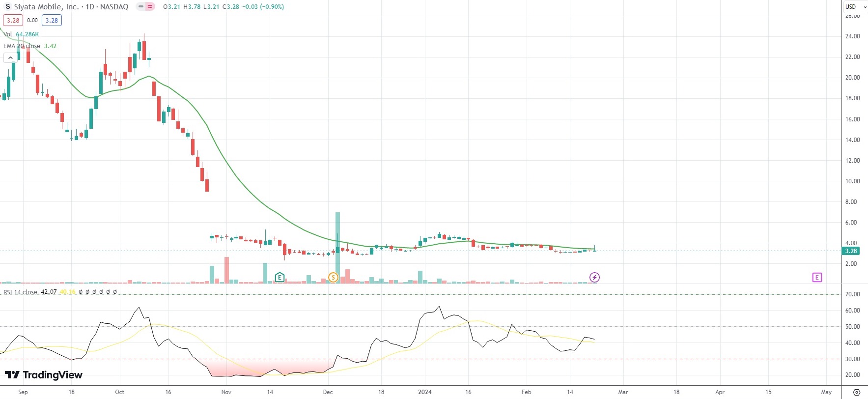Click the blue buy price 3.28 button
The height and width of the screenshot is (399, 868).
pyautogui.click(x=52, y=20)
